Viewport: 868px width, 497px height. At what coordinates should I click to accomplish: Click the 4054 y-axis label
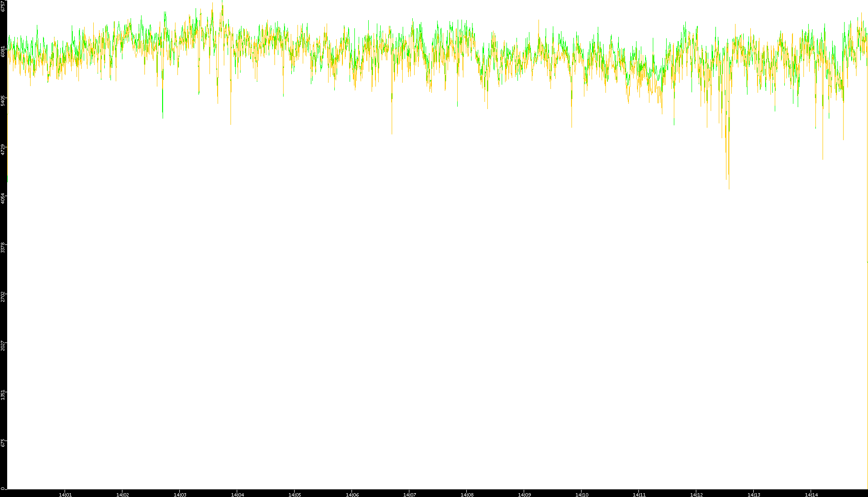pyautogui.click(x=3, y=198)
